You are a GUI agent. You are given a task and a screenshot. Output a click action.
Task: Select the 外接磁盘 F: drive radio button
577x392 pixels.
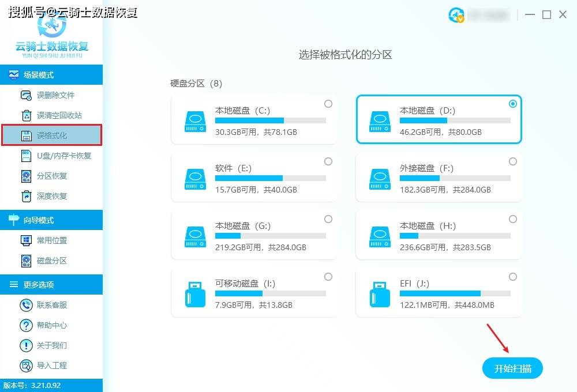pos(513,161)
